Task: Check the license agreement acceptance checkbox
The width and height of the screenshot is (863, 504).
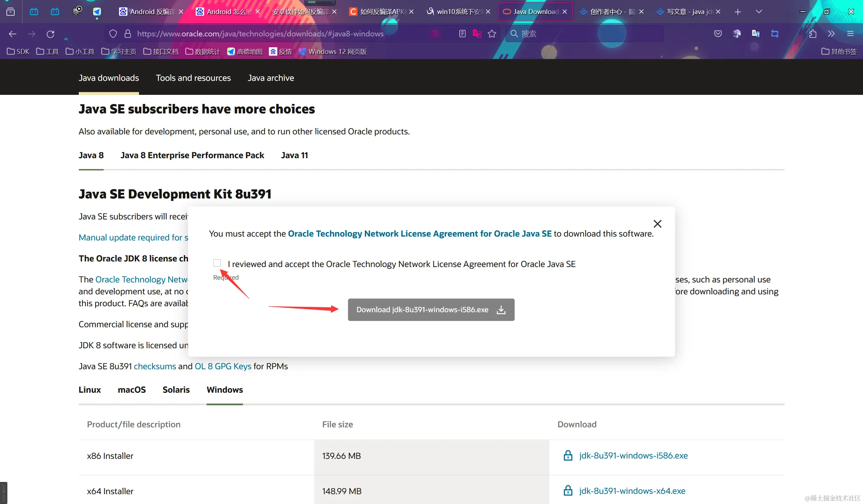Action: 217,263
